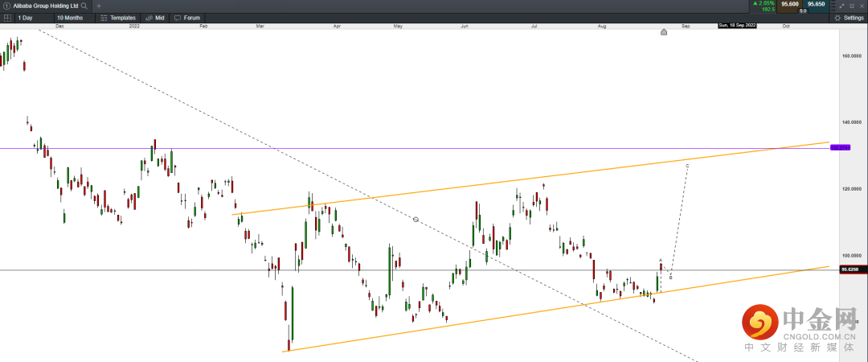
Task: Open the Templates menu
Action: tap(118, 18)
